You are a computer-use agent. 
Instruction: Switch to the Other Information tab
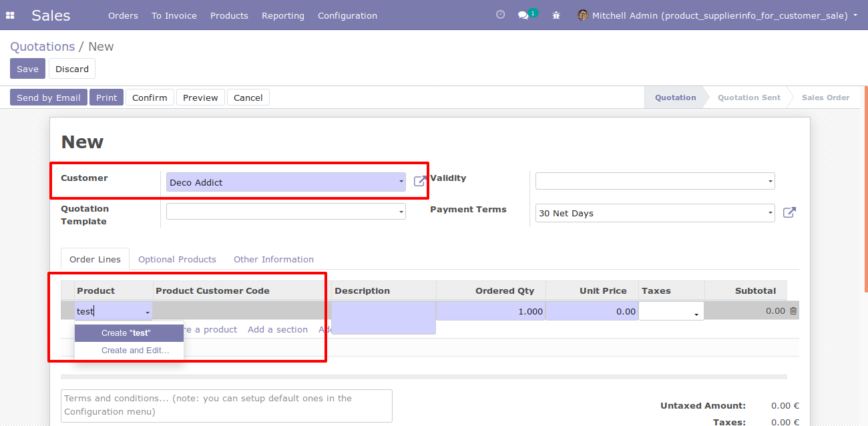click(x=274, y=259)
